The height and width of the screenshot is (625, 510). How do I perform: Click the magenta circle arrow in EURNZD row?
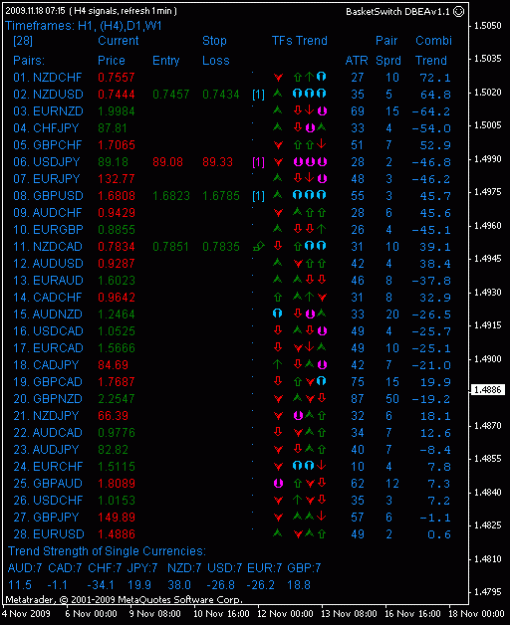tap(322, 111)
